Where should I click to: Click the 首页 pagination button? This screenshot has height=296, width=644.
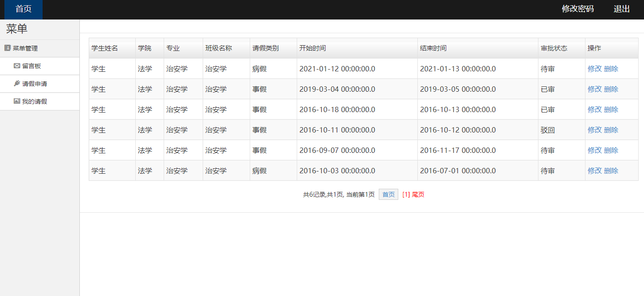[x=388, y=194]
